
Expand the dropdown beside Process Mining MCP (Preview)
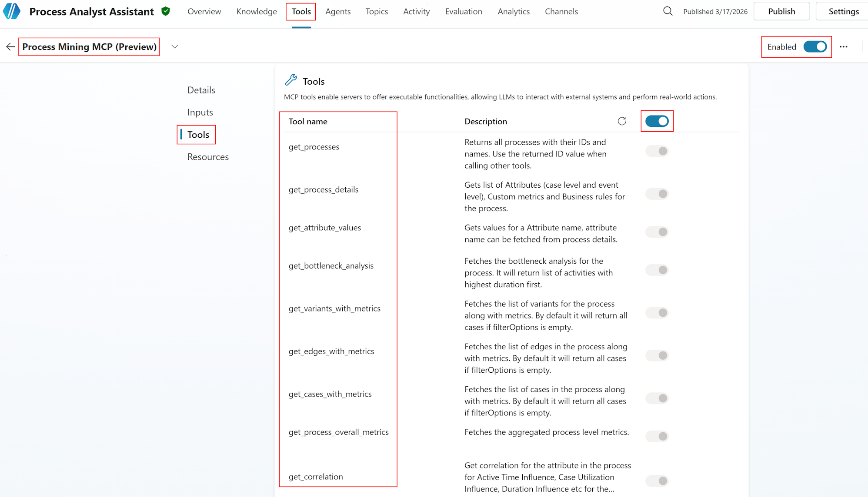tap(175, 46)
